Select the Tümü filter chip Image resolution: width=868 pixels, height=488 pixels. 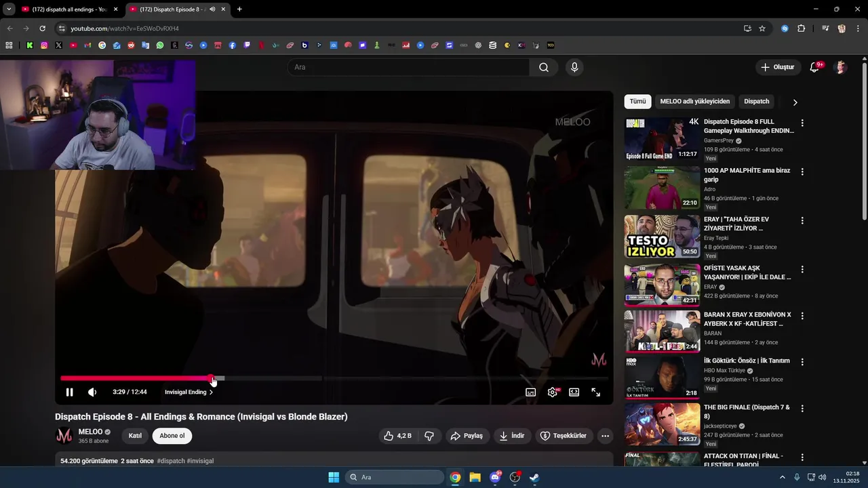coord(637,102)
